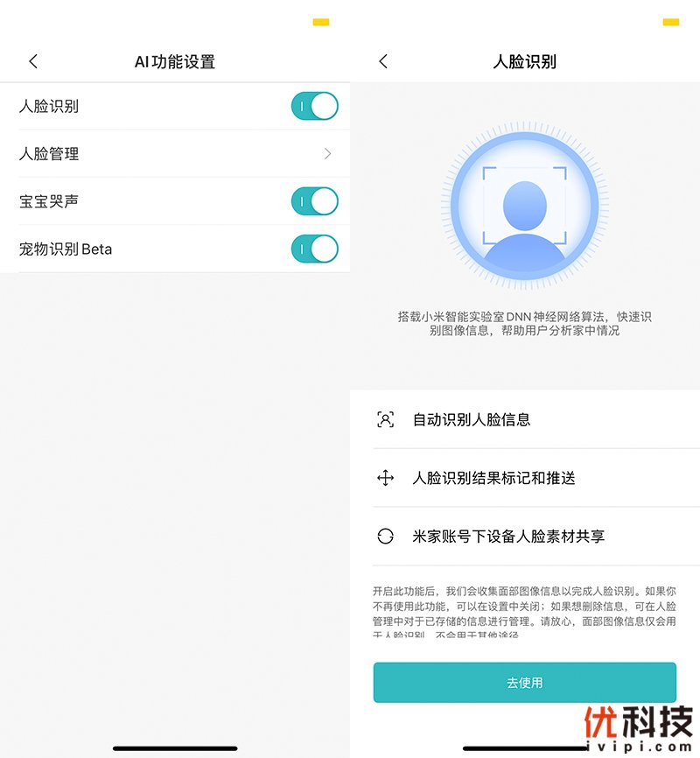Open 人脸管理 via its chevron arrow
The height and width of the screenshot is (758, 700).
pyautogui.click(x=327, y=154)
